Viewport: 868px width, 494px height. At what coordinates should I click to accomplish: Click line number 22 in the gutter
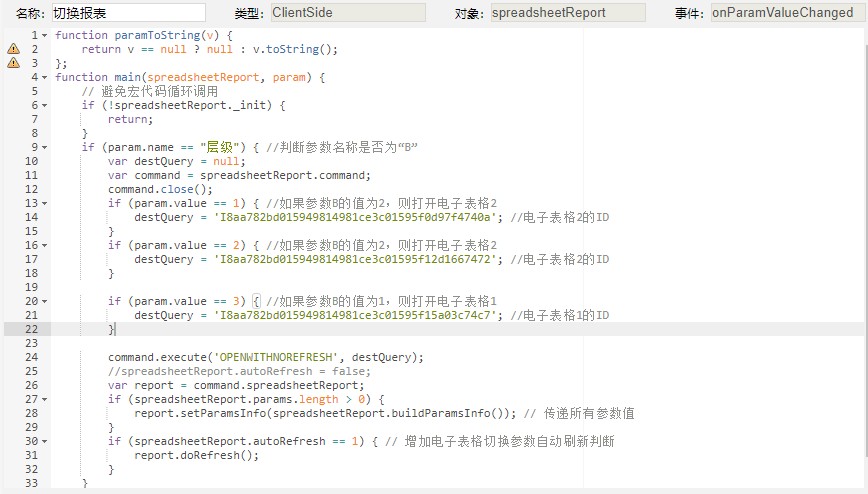coord(32,329)
